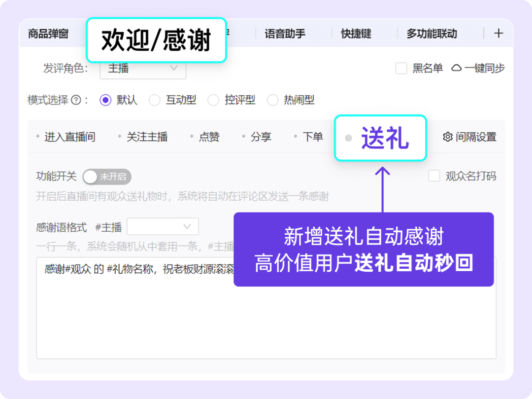
Task: Switch to the 商品弹窗 tab
Action: pyautogui.click(x=48, y=34)
